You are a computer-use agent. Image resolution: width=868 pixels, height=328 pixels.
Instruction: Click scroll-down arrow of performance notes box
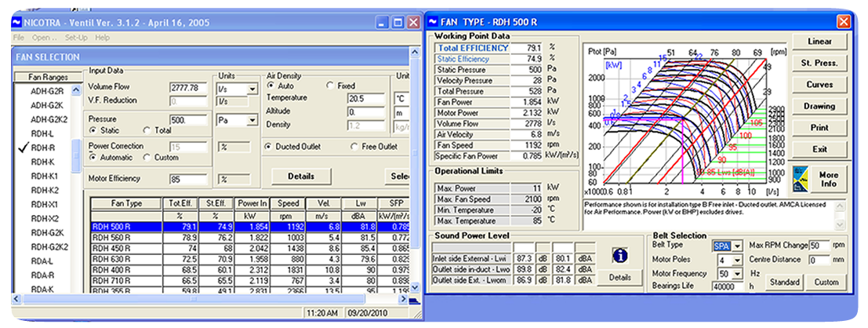pos(841,225)
